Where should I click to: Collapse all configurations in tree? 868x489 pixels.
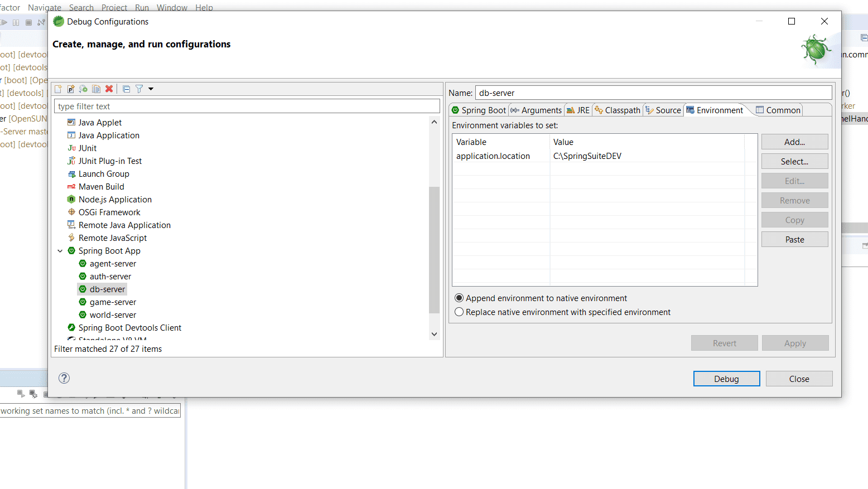point(127,89)
